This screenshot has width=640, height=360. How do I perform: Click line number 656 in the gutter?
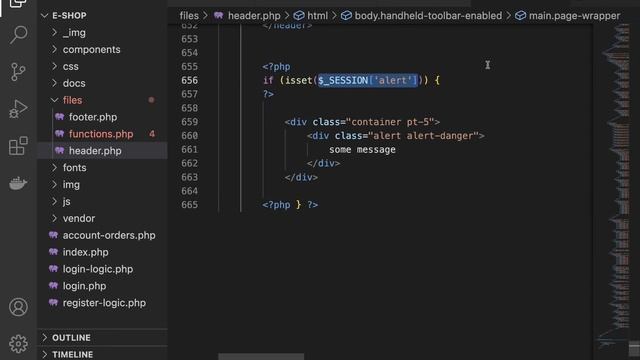(189, 80)
